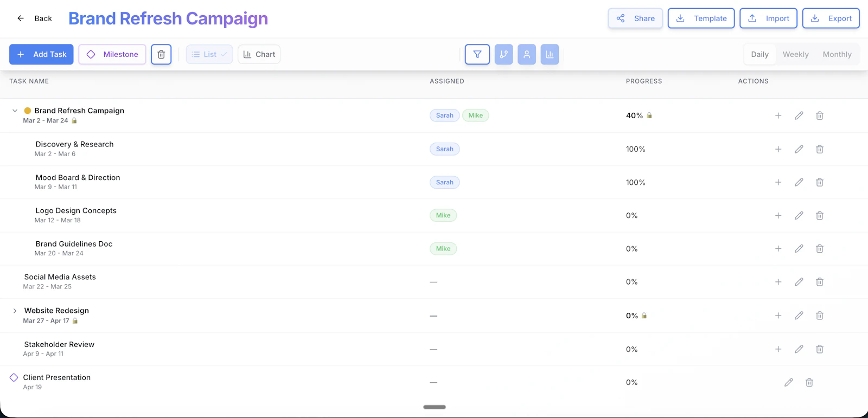Switch to Monthly view
This screenshot has height=418, width=868.
837,54
